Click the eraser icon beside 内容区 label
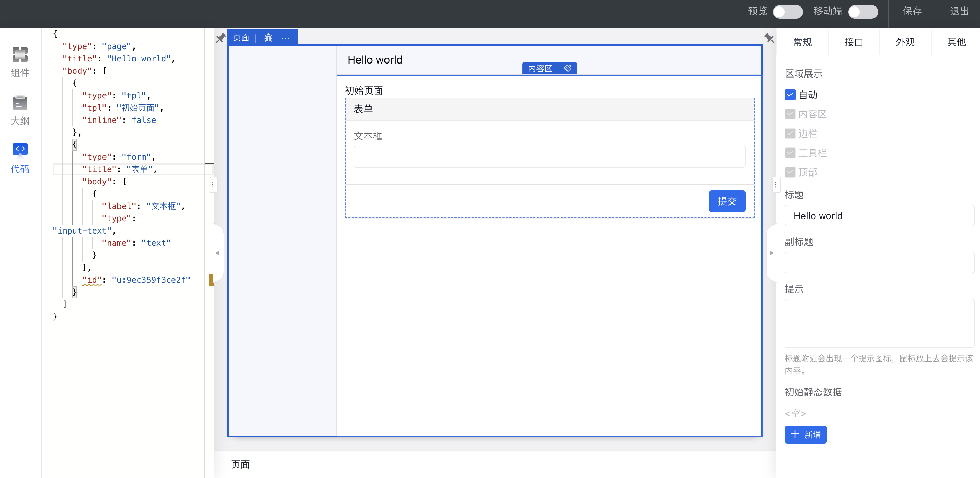 (x=567, y=68)
